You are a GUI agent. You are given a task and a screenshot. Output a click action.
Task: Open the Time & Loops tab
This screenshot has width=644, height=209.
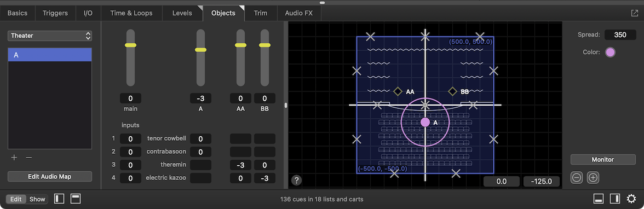click(131, 13)
